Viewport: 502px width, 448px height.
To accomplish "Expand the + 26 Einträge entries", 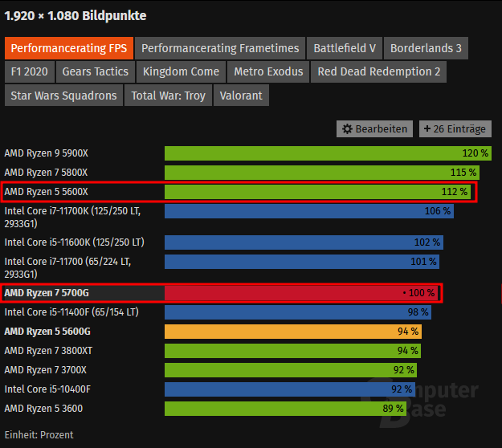I will click(x=455, y=129).
